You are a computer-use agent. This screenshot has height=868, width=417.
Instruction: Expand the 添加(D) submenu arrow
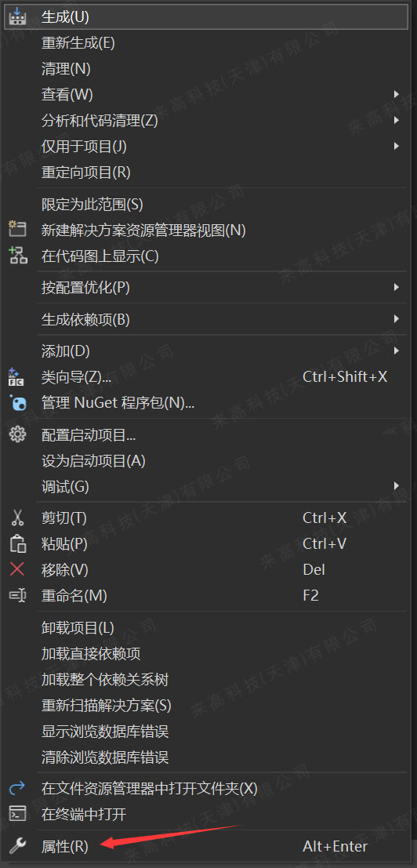point(397,350)
